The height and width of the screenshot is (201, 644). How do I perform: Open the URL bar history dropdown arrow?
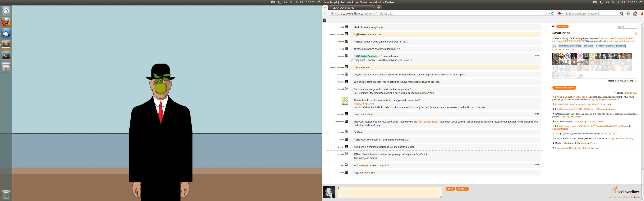click(549, 13)
